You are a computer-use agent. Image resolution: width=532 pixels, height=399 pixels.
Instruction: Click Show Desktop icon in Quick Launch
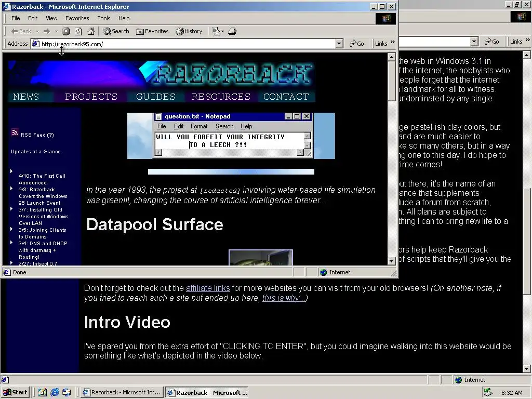click(43, 392)
